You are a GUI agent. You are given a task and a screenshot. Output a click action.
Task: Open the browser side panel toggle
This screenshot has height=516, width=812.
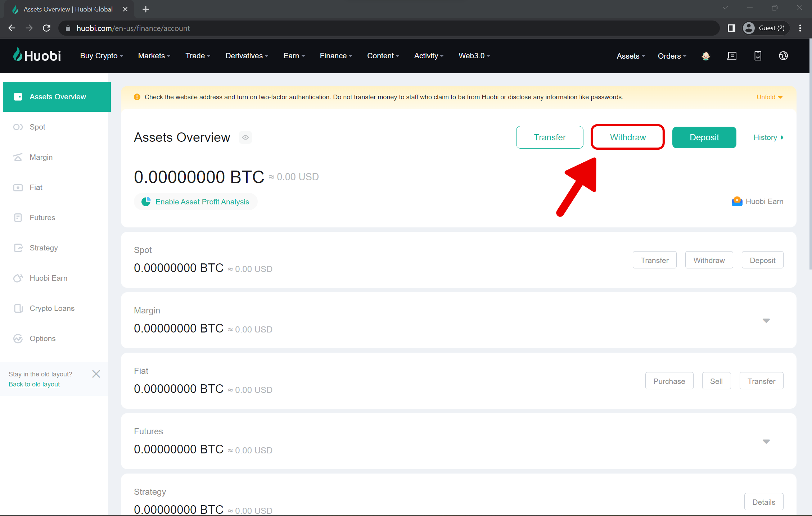[x=731, y=28]
